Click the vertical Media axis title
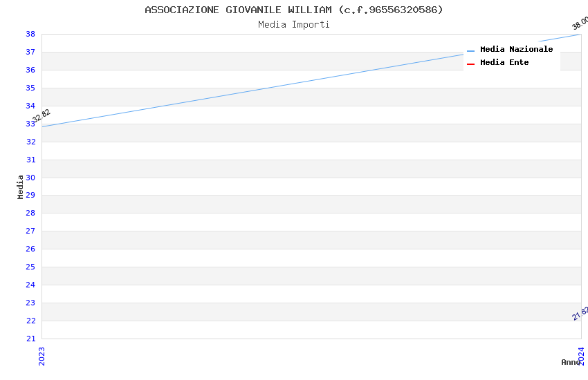The height and width of the screenshot is (380, 588). coord(20,187)
